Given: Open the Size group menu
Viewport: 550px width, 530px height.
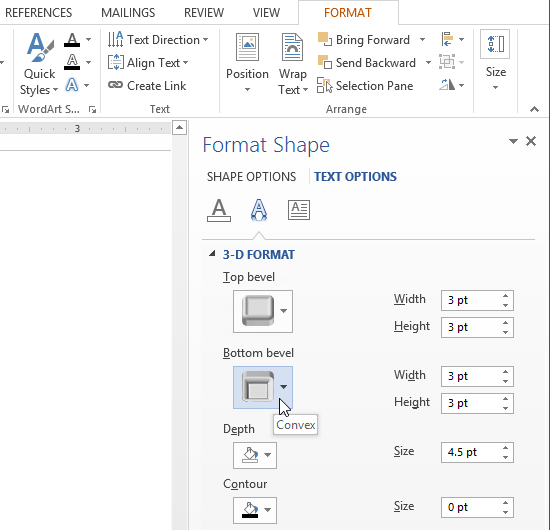Looking at the screenshot, I should click(x=495, y=60).
